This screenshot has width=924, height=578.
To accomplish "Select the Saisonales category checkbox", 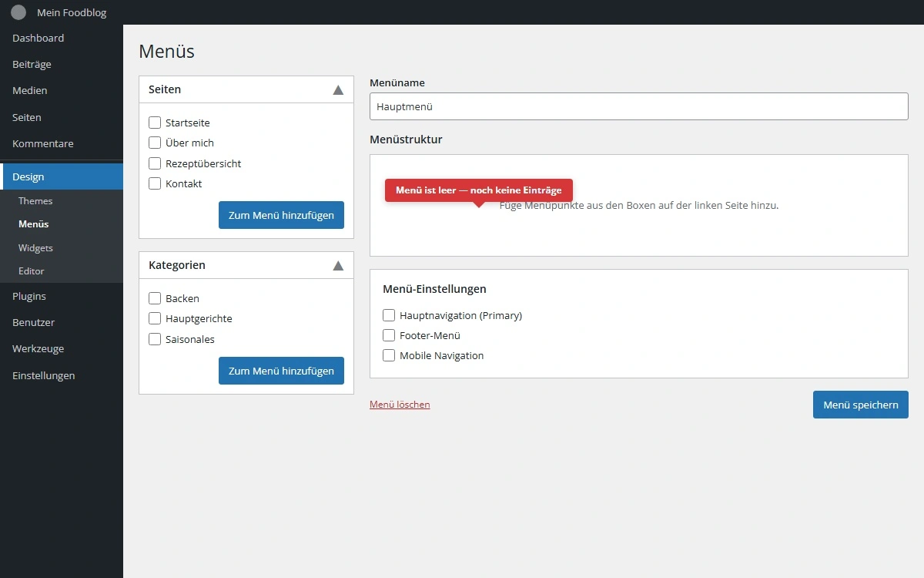I will click(155, 339).
